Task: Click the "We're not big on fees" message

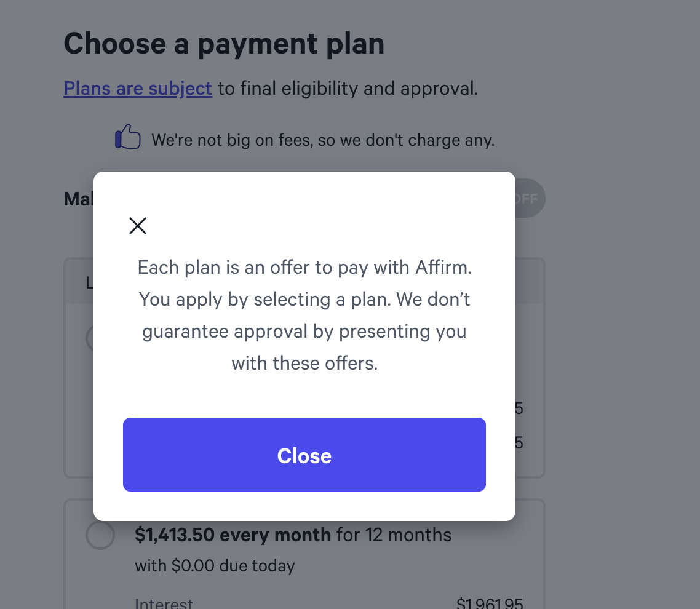Action: (x=323, y=140)
